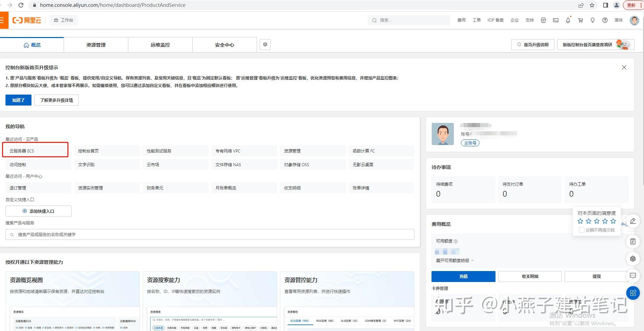Open the 待续费项 count
This screenshot has height=331, width=644.
438,194
